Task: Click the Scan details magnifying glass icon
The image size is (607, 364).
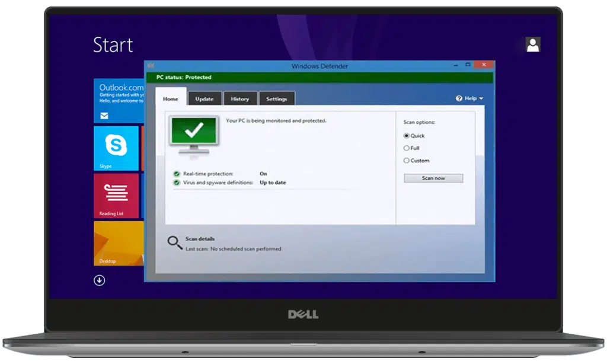Action: click(x=175, y=241)
